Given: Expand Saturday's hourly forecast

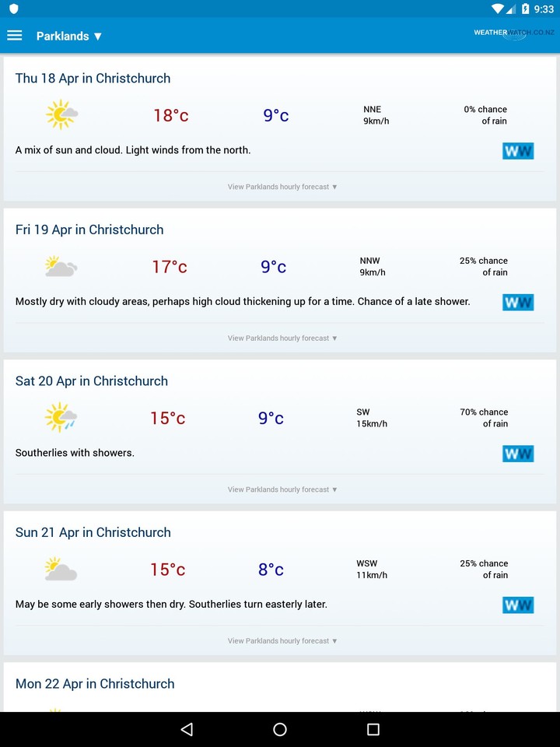Looking at the screenshot, I should (x=282, y=489).
